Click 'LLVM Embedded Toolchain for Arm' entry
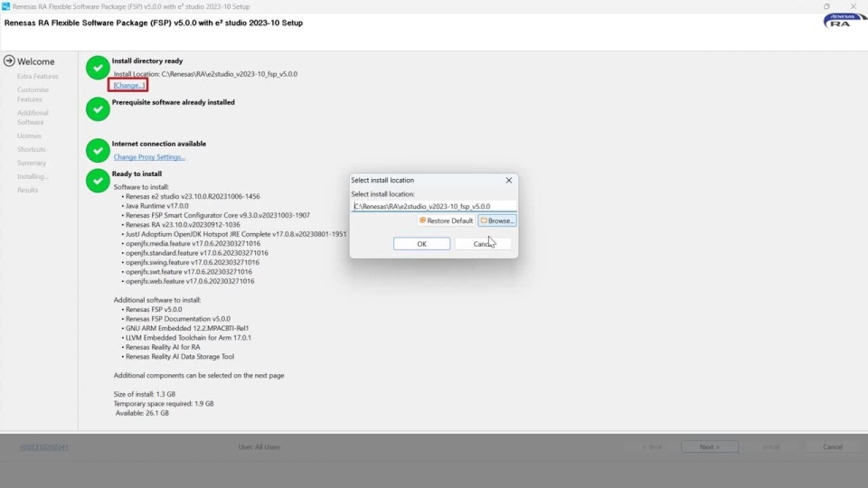The height and width of the screenshot is (488, 868). pyautogui.click(x=188, y=337)
